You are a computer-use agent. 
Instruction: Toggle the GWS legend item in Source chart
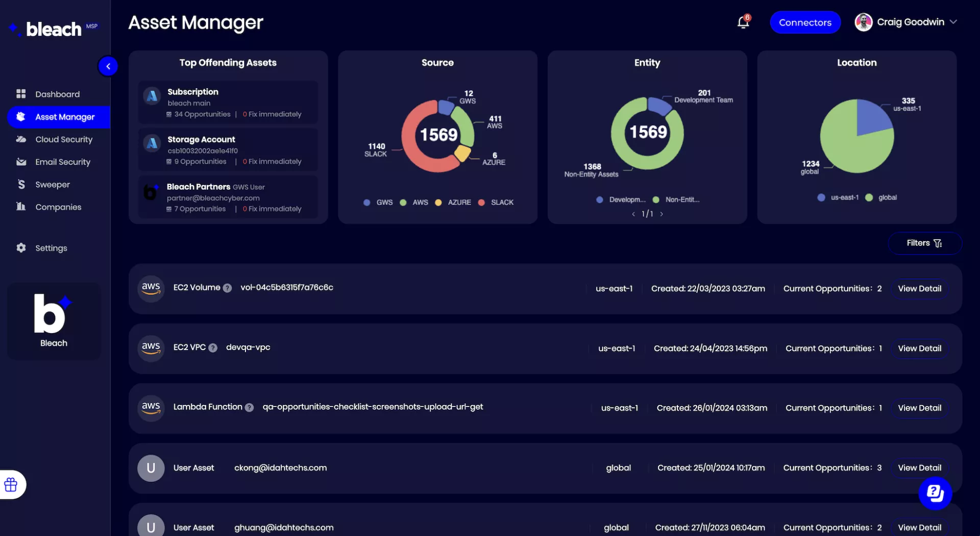(x=378, y=202)
